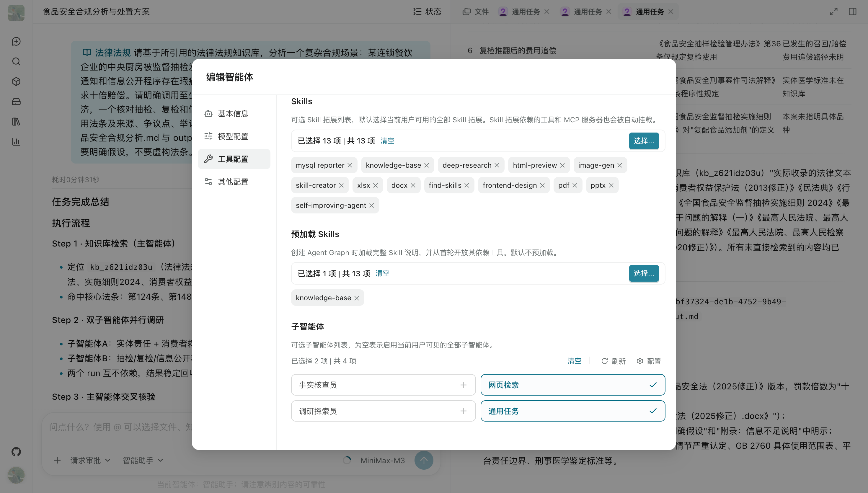The height and width of the screenshot is (493, 868).
Task: Open sub-agent 配置 settings
Action: click(x=649, y=361)
